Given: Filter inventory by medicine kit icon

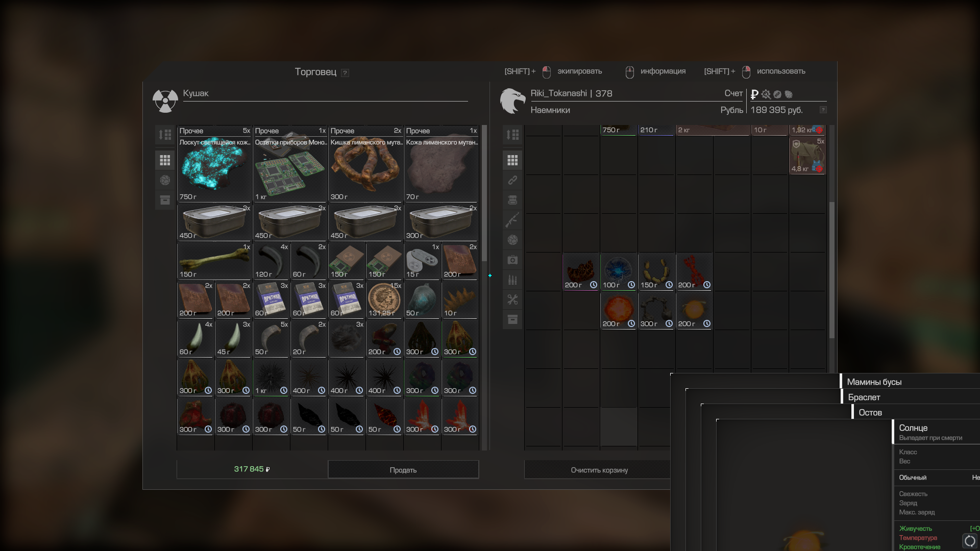Looking at the screenshot, I should coord(512,260).
